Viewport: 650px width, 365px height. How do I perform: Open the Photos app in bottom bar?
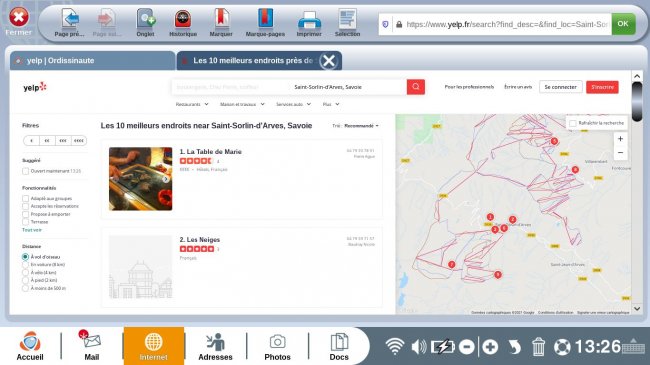coord(277,346)
